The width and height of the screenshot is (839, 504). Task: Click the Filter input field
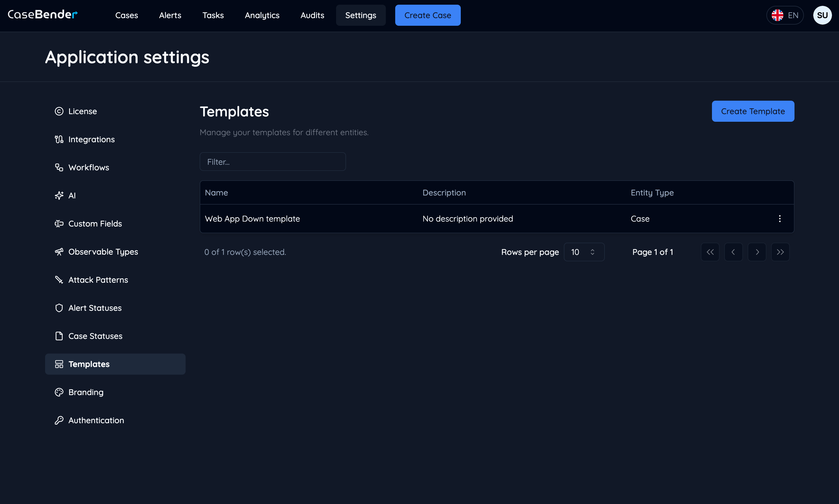tap(273, 162)
